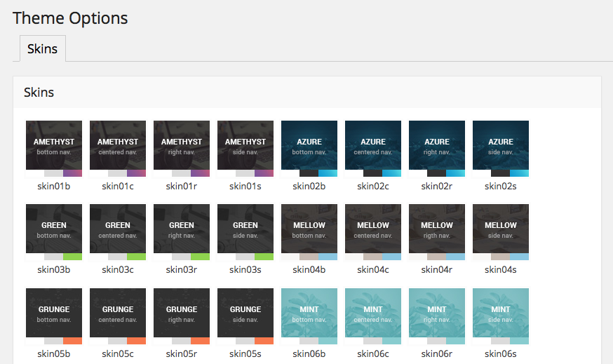Click the skin06c label under Mint
This screenshot has height=364, width=613.
373,353
